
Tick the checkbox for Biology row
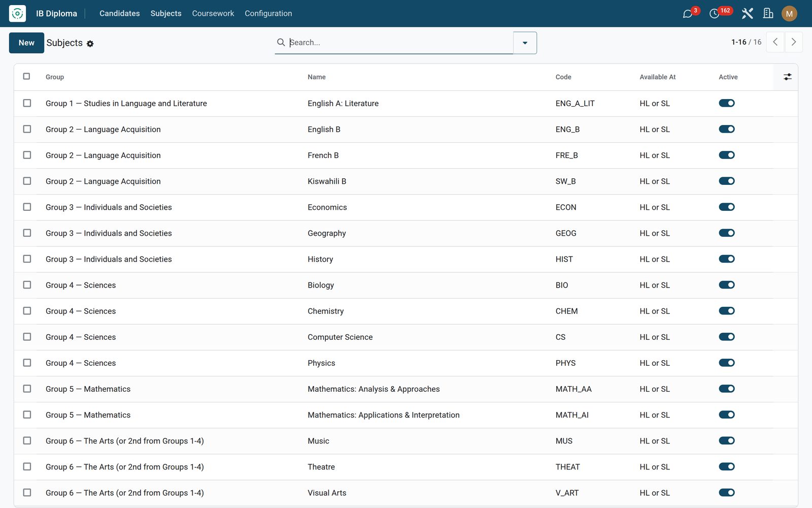[x=27, y=285]
